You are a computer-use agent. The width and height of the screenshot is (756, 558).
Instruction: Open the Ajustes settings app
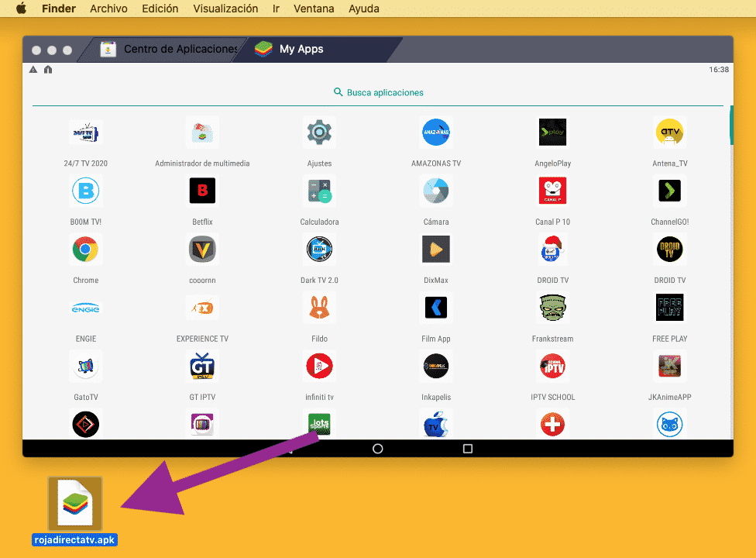point(319,133)
